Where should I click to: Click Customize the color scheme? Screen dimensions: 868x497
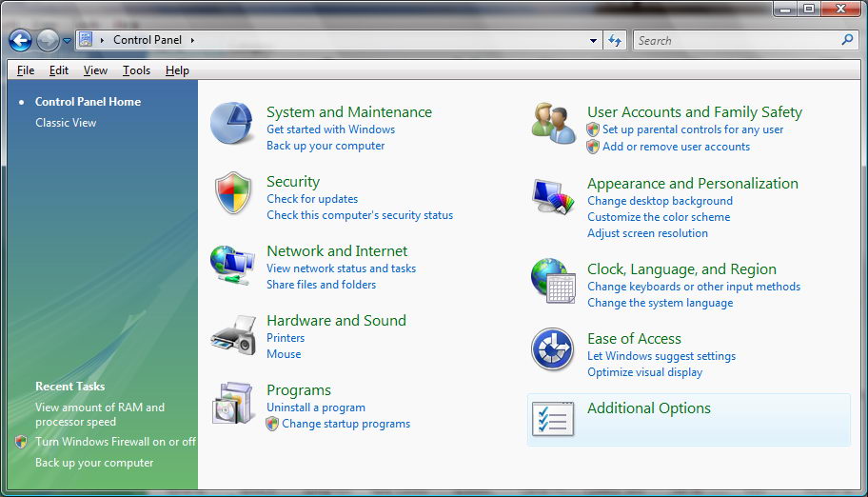coord(659,217)
